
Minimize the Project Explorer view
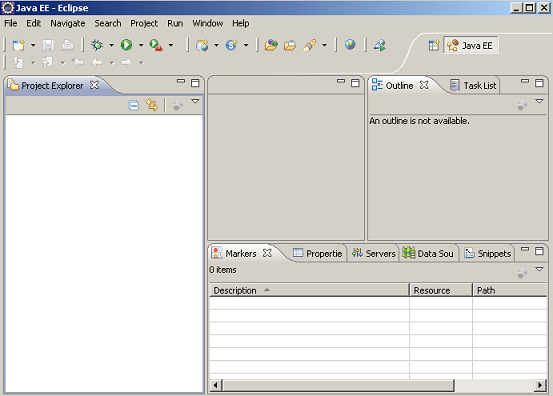coord(181,81)
